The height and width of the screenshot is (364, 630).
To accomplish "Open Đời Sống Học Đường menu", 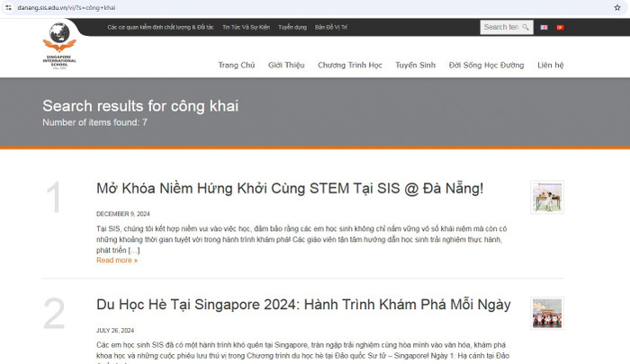I will pyautogui.click(x=486, y=65).
